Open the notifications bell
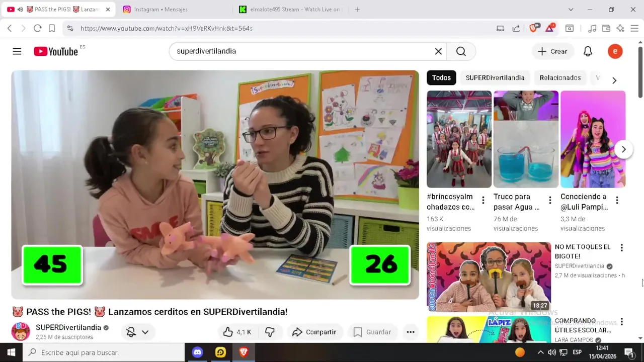Screen dimensions: 644x362 [588, 51]
